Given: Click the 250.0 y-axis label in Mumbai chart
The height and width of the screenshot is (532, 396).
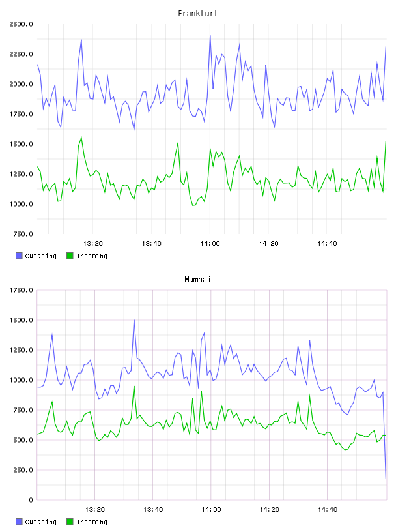Looking at the screenshot, I should [x=23, y=470].
